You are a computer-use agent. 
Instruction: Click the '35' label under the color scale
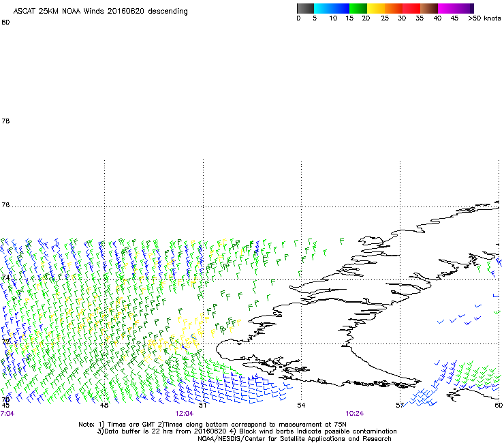[x=420, y=18]
